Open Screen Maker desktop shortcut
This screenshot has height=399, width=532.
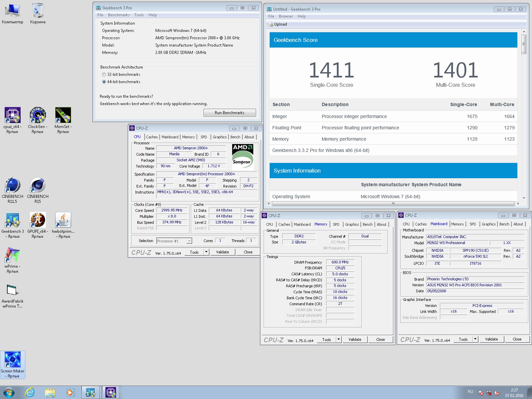(13, 365)
